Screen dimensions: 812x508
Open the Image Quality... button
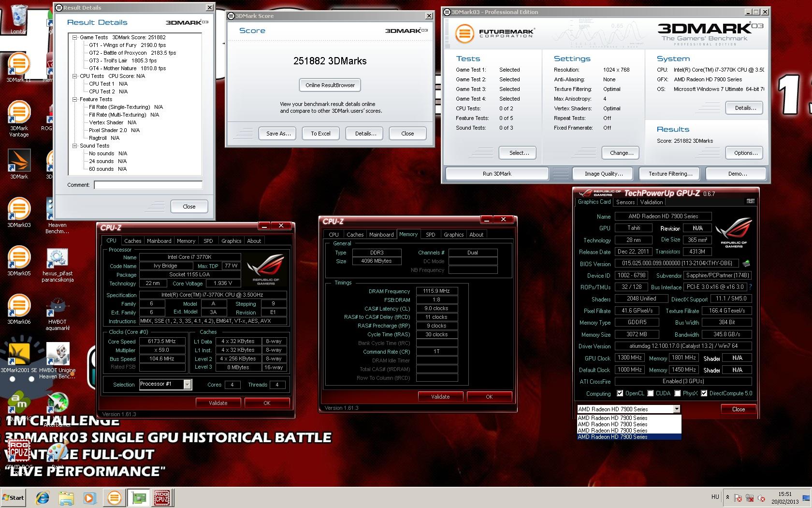(604, 174)
